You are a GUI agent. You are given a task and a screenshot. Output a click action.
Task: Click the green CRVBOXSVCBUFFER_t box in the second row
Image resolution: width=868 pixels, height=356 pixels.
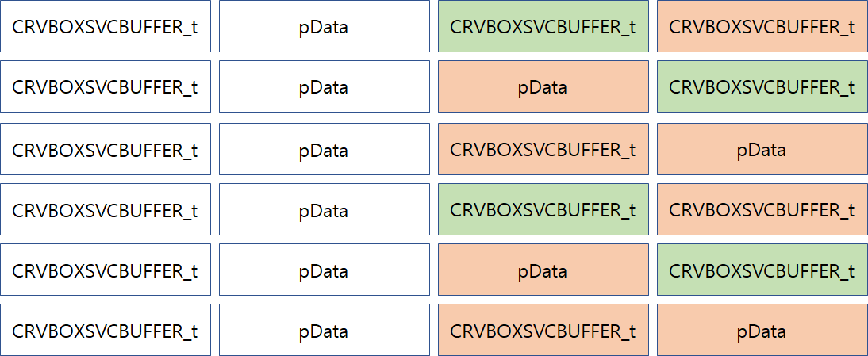(x=762, y=86)
